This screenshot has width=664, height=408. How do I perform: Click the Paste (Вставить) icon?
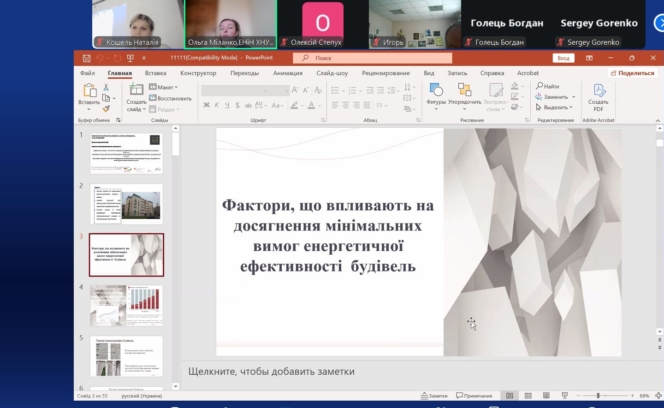pyautogui.click(x=88, y=91)
